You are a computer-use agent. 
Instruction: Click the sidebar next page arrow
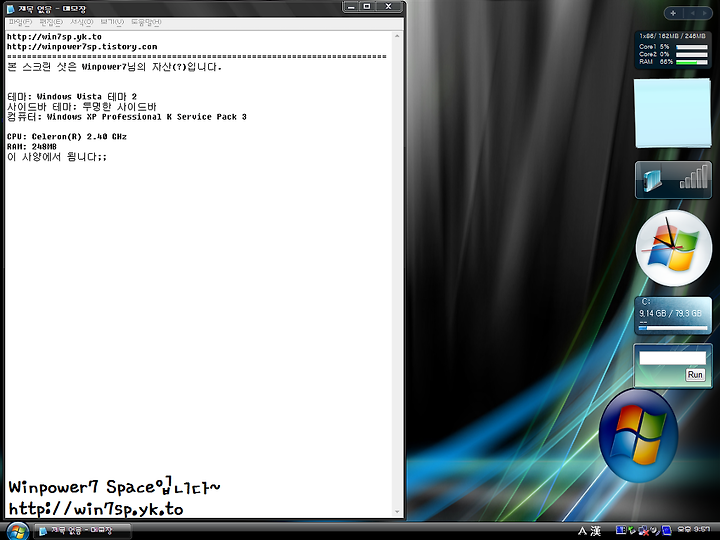click(704, 13)
